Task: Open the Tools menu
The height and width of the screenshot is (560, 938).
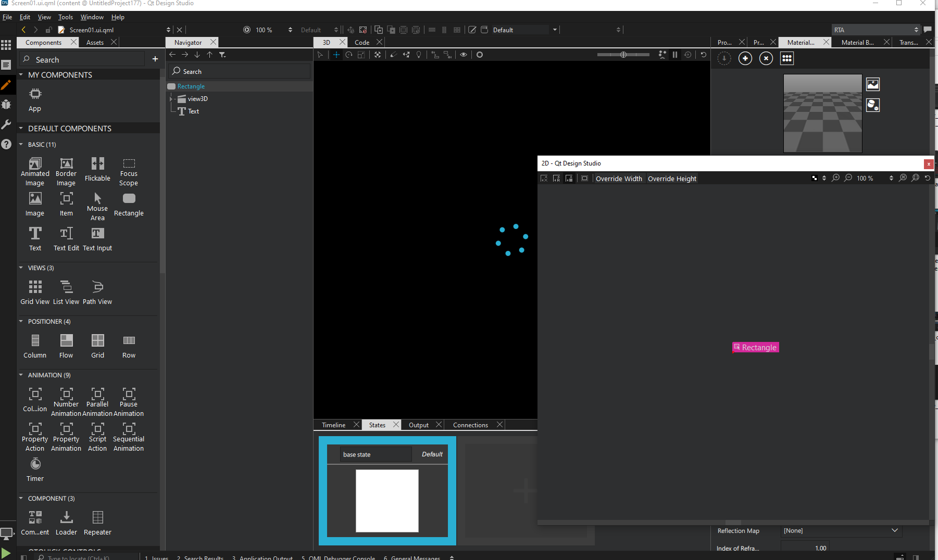Action: point(65,17)
